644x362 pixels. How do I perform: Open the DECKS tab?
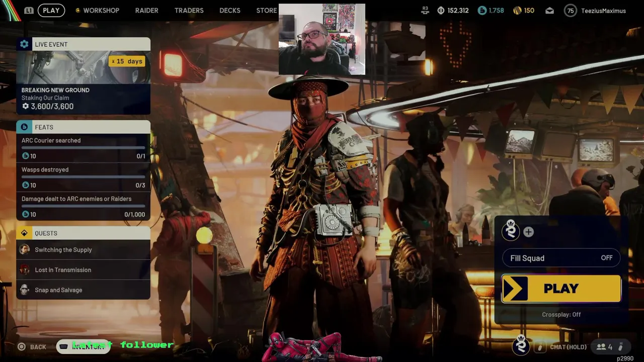229,10
